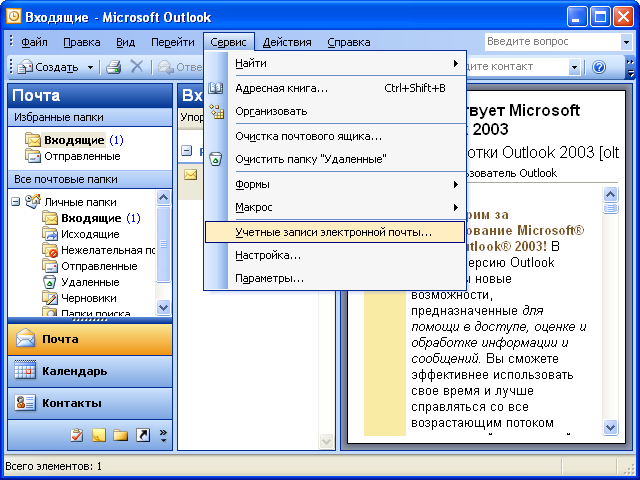
Task: Click the Delete X toolbar icon
Action: (137, 67)
